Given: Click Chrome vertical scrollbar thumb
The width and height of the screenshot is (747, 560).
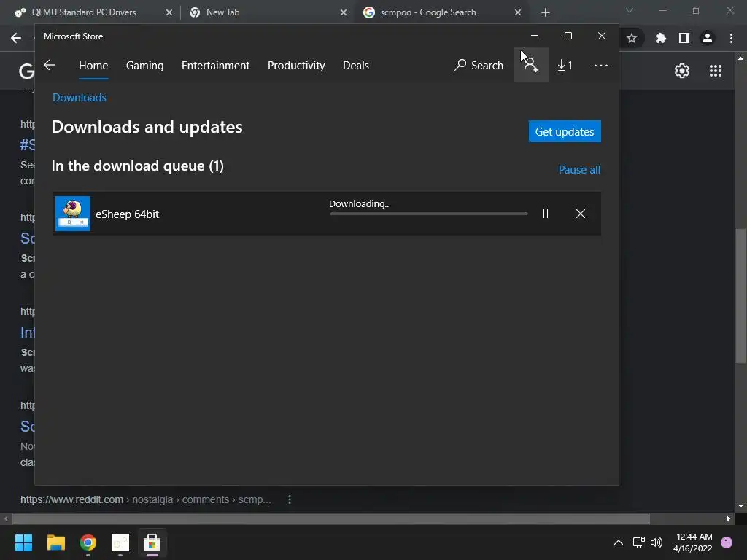Looking at the screenshot, I should [x=740, y=296].
